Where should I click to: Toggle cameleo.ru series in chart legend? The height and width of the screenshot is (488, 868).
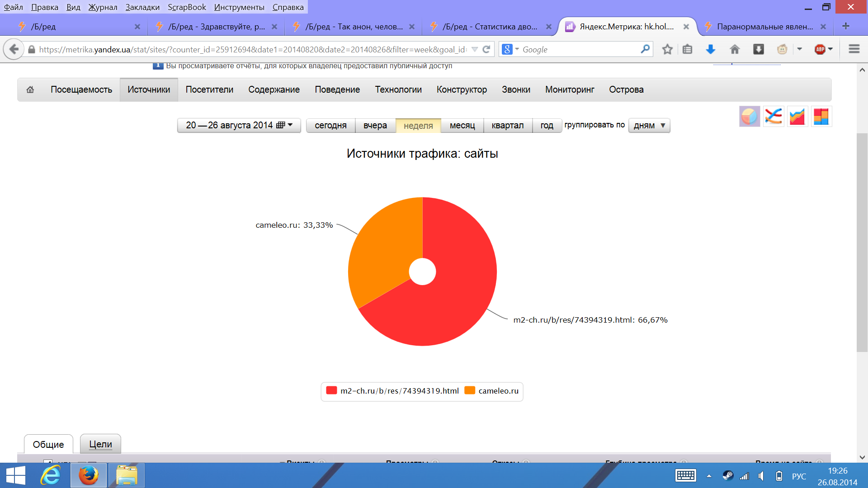coord(492,391)
